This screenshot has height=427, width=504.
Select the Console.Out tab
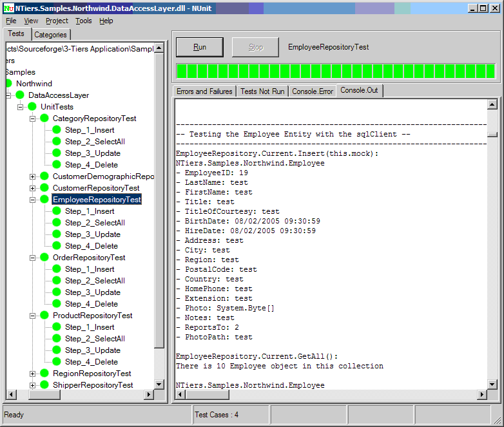359,90
